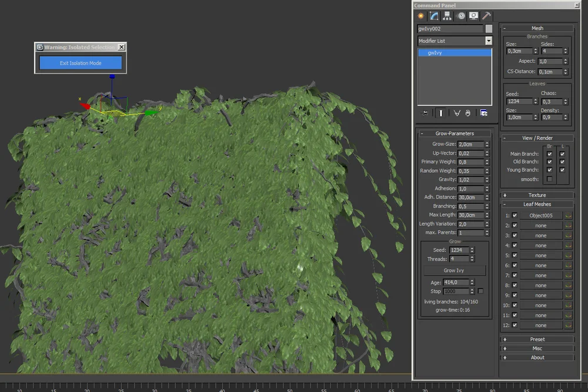Expand the Preset rollout
This screenshot has width=588, height=392.
click(x=537, y=339)
